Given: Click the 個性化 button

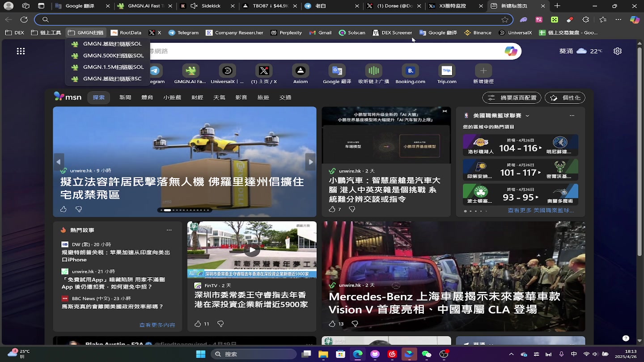Looking at the screenshot, I should tap(565, 98).
